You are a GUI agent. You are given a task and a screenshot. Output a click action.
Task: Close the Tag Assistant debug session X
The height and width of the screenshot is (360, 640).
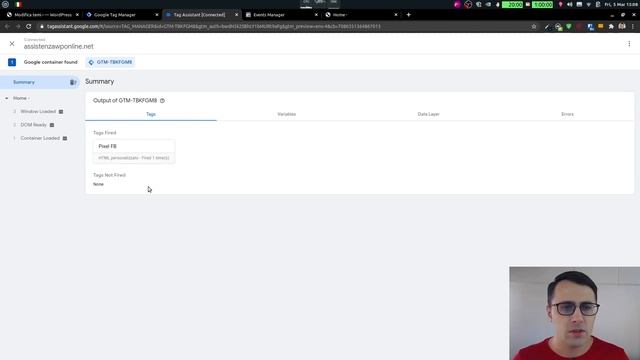[12, 44]
